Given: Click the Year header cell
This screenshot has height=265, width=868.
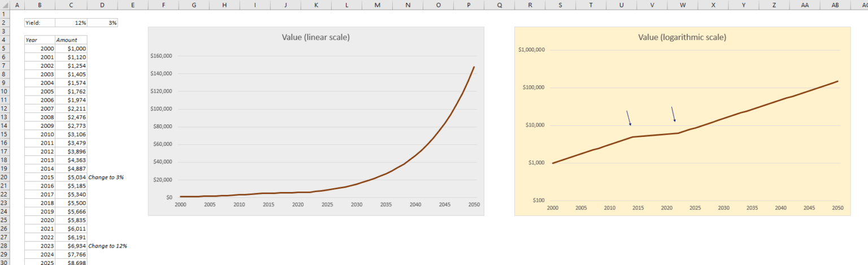Looking at the screenshot, I should (40, 40).
